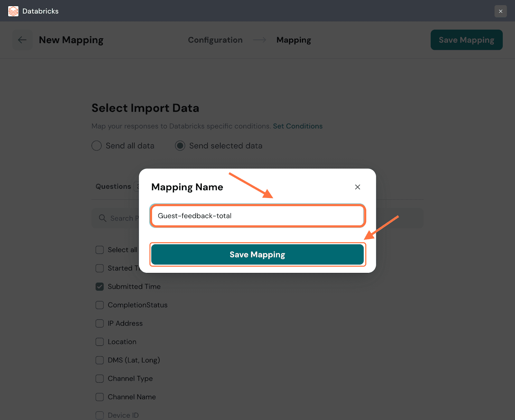Switch to the Questions tab
Viewport: 515px width, 420px height.
(x=113, y=186)
